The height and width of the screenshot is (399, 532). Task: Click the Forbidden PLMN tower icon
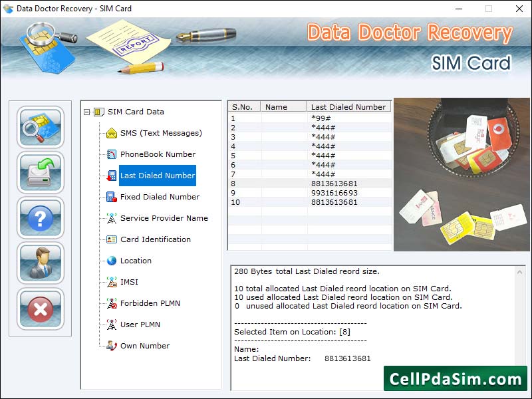(x=112, y=303)
